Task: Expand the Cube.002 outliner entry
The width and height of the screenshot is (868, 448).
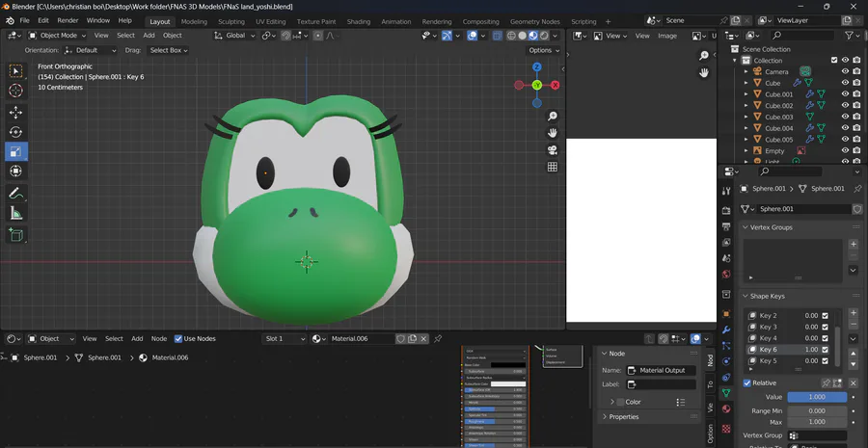Action: [x=746, y=106]
